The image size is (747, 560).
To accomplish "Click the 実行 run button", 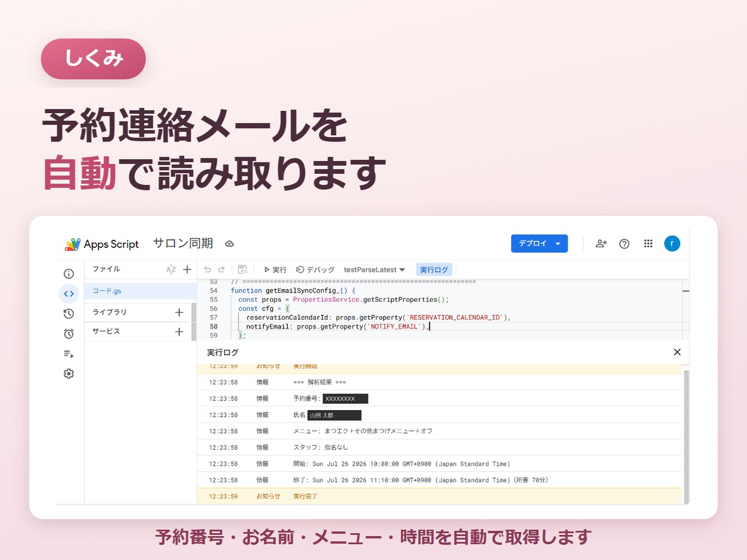I will point(275,270).
